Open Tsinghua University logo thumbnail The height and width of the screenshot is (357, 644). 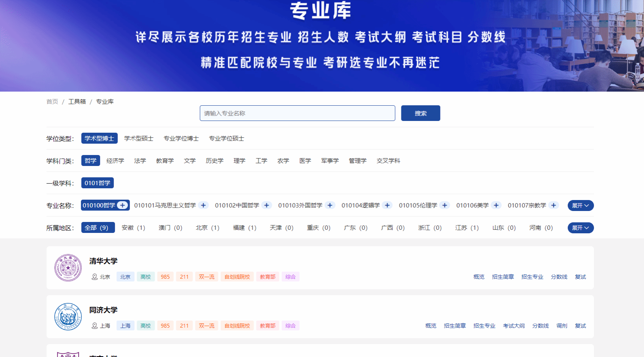pos(68,268)
